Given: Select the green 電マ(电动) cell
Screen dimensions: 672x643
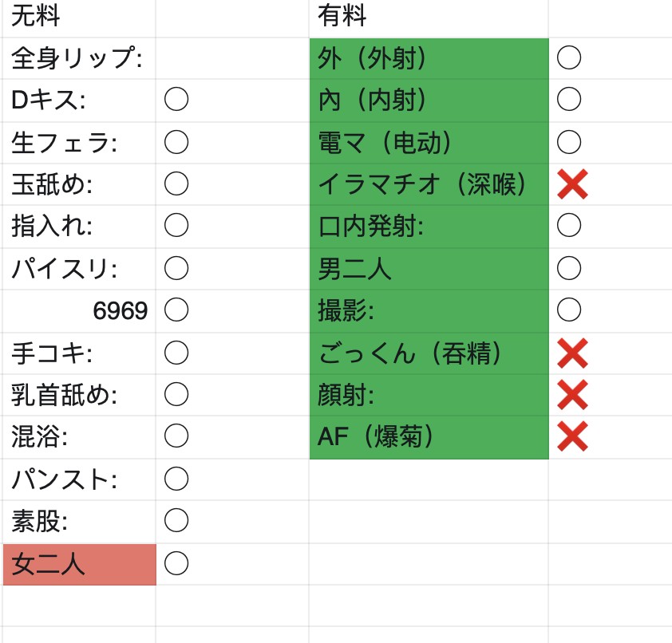Looking at the screenshot, I should point(429,143).
